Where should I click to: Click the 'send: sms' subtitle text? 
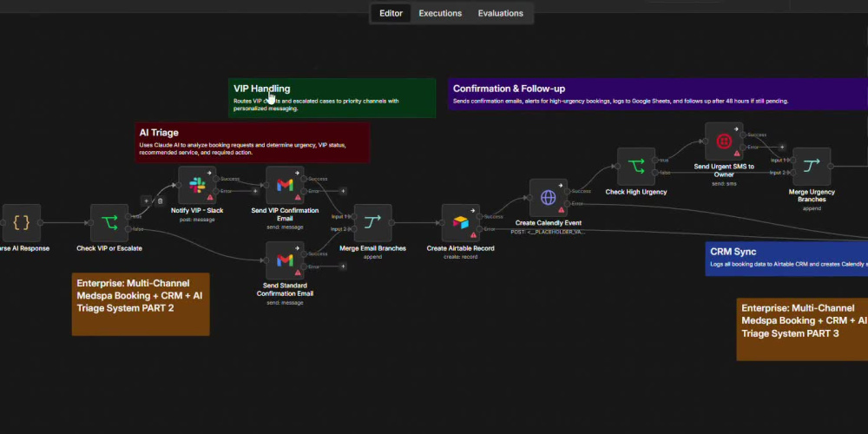(724, 183)
